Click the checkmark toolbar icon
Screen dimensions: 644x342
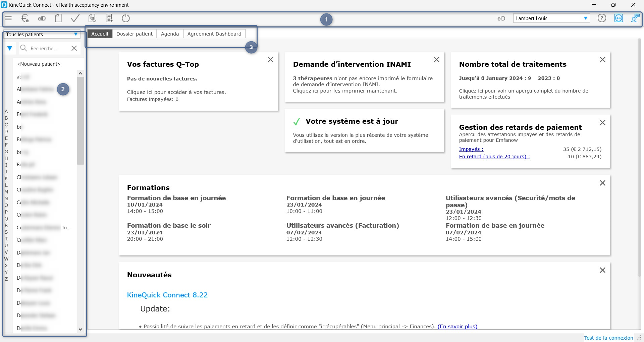[75, 18]
